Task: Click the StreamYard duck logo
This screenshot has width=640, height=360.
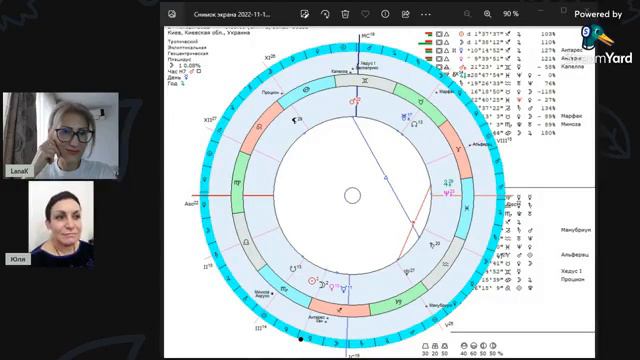Action: (596, 36)
